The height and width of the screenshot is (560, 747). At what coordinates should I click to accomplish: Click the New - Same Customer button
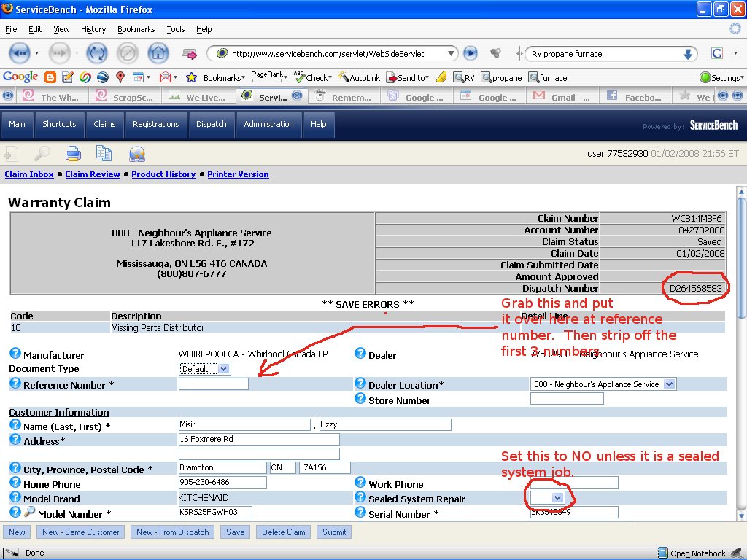pos(80,532)
